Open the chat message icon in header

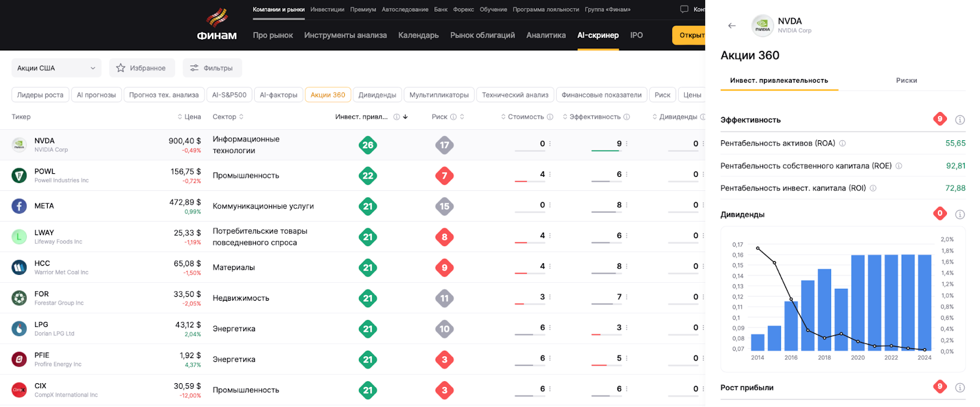[x=684, y=9]
